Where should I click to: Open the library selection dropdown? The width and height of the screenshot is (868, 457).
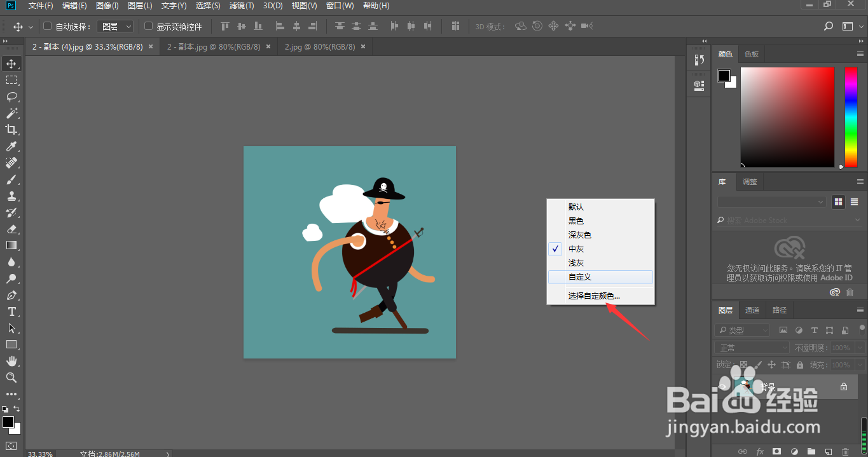(x=771, y=201)
